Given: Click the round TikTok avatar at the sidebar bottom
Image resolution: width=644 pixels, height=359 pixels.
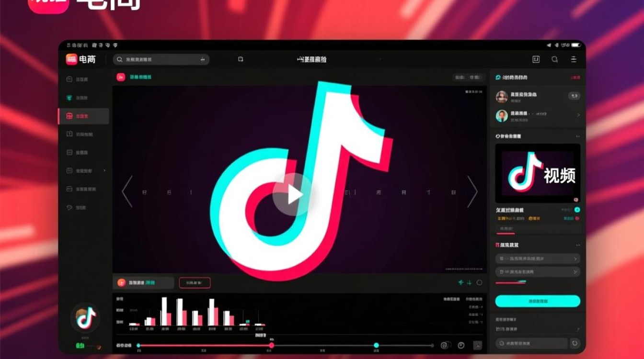Looking at the screenshot, I should pyautogui.click(x=85, y=318).
